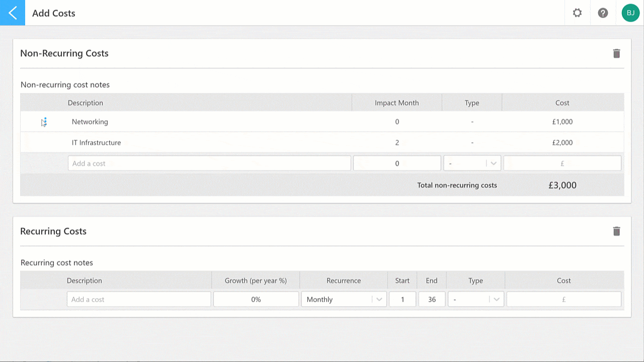Select the Networking cost row
The image size is (644, 362).
[322, 122]
